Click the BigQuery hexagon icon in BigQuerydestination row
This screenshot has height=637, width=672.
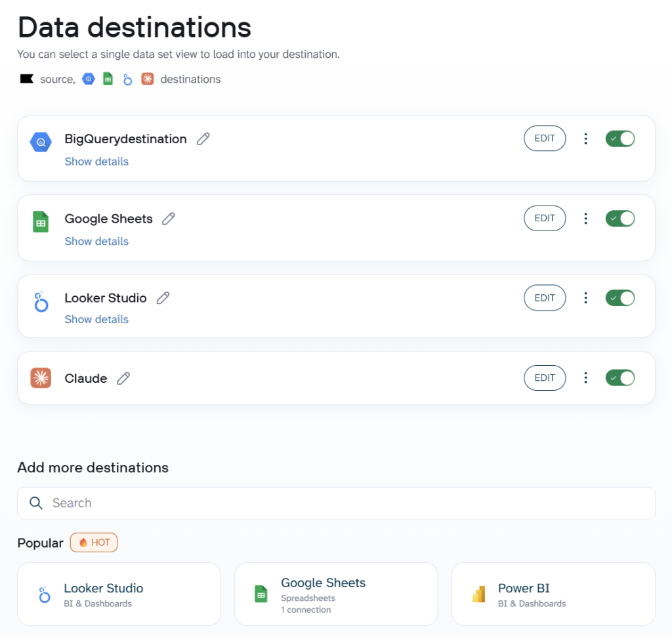coord(41,142)
